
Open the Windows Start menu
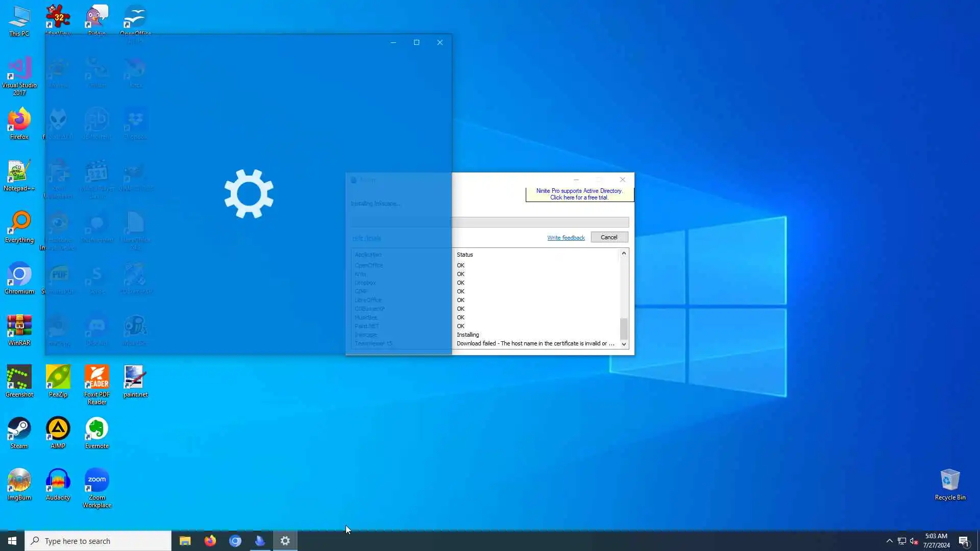pos(12,541)
